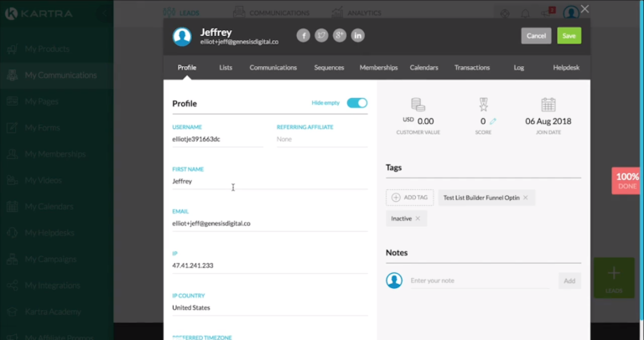Remove Test List Builder Funnel Optin tag
644x340 pixels.
click(x=526, y=198)
